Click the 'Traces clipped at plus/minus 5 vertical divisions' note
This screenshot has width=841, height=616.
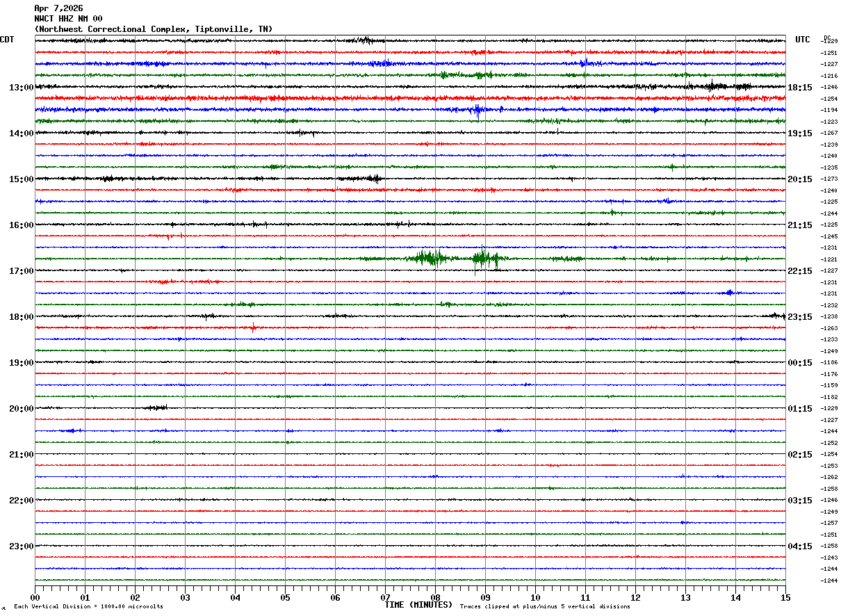pyautogui.click(x=545, y=607)
